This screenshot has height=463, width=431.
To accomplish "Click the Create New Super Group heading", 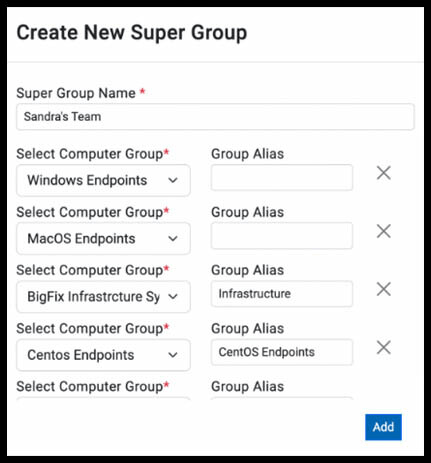I will [132, 33].
